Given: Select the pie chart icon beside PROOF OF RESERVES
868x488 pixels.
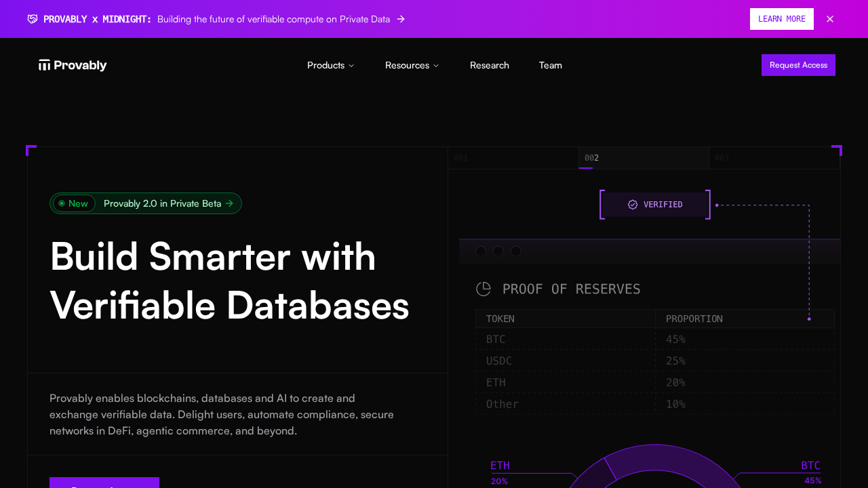Looking at the screenshot, I should pos(484,289).
